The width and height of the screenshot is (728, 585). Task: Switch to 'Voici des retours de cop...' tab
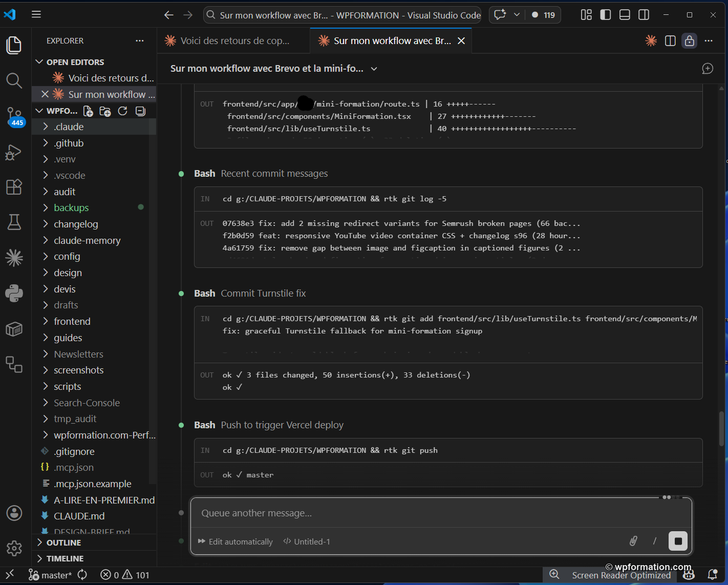pyautogui.click(x=233, y=40)
